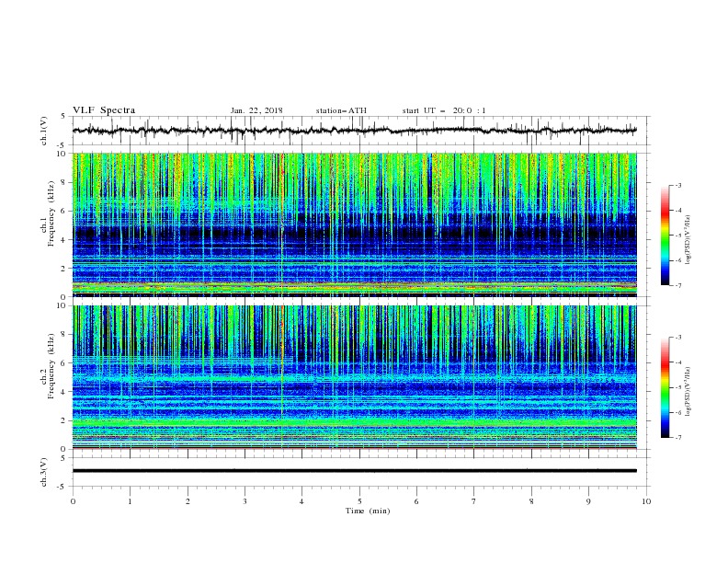Click the "start UT = 20:0 :1" text
The width and height of the screenshot is (728, 563).
coord(444,110)
